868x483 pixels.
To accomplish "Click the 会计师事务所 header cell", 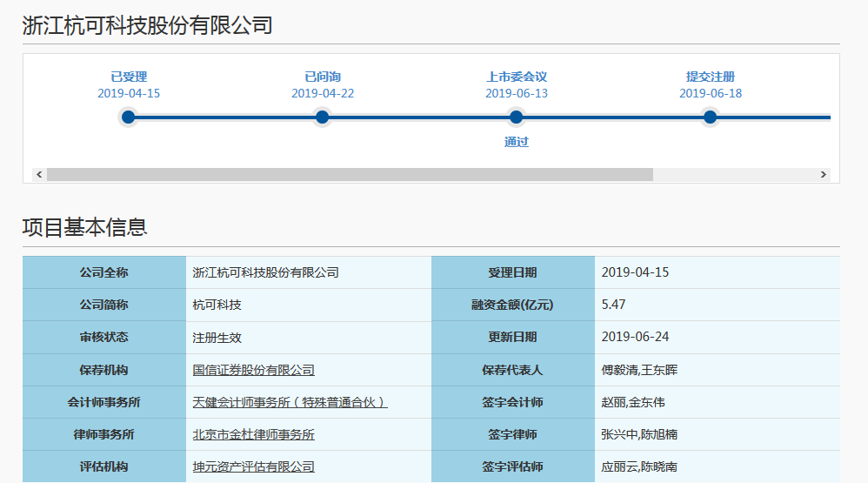I will [x=104, y=402].
